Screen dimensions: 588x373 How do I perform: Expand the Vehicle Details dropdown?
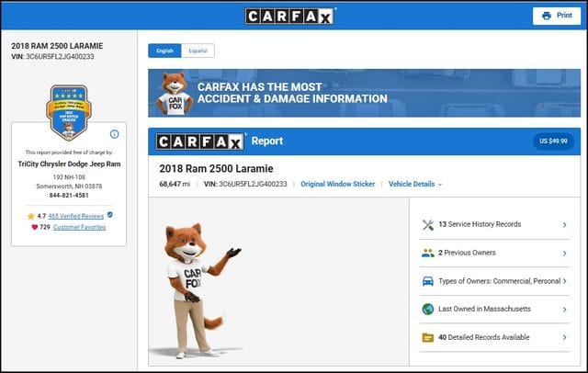(415, 184)
